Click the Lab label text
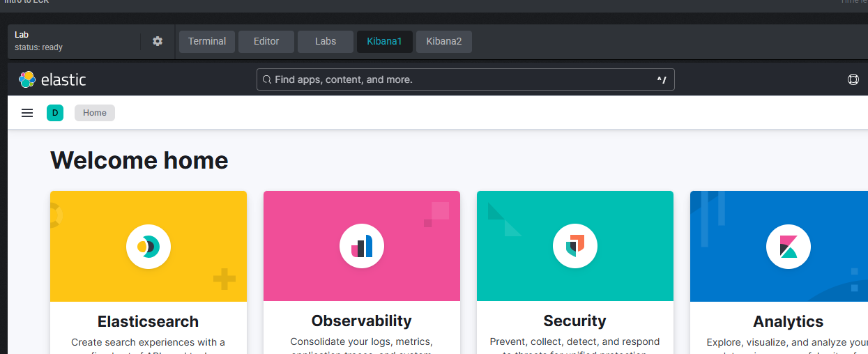The width and height of the screenshot is (868, 354). click(x=22, y=34)
